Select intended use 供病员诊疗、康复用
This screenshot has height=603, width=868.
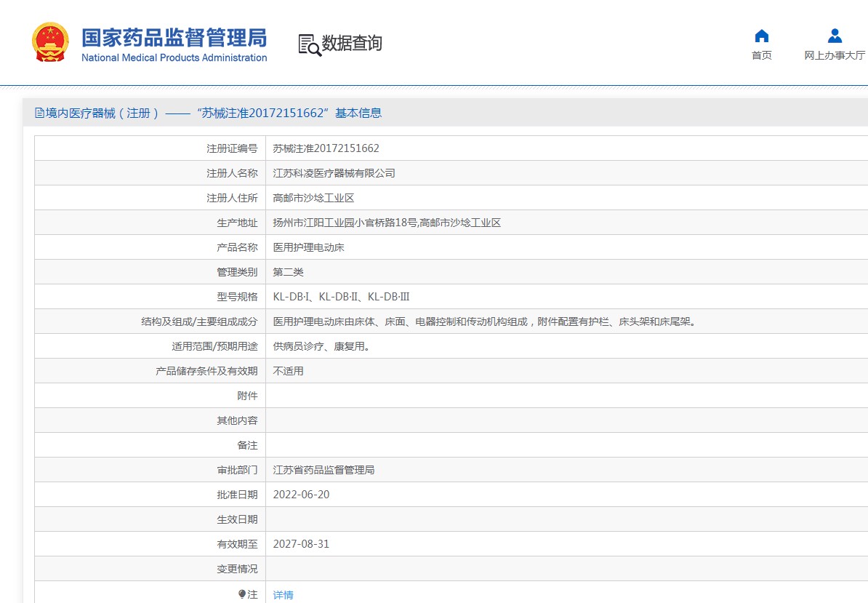[321, 346]
